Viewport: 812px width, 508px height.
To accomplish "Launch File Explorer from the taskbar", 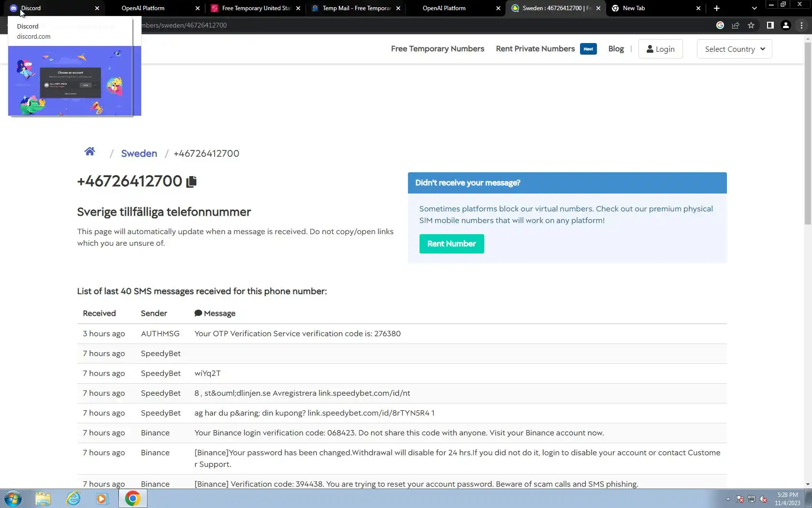I will 43,498.
